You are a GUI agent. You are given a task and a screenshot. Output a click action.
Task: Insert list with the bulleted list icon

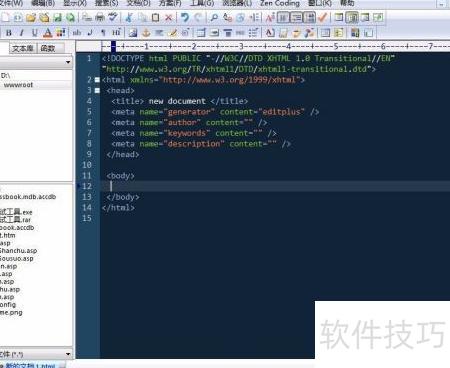pos(254,33)
